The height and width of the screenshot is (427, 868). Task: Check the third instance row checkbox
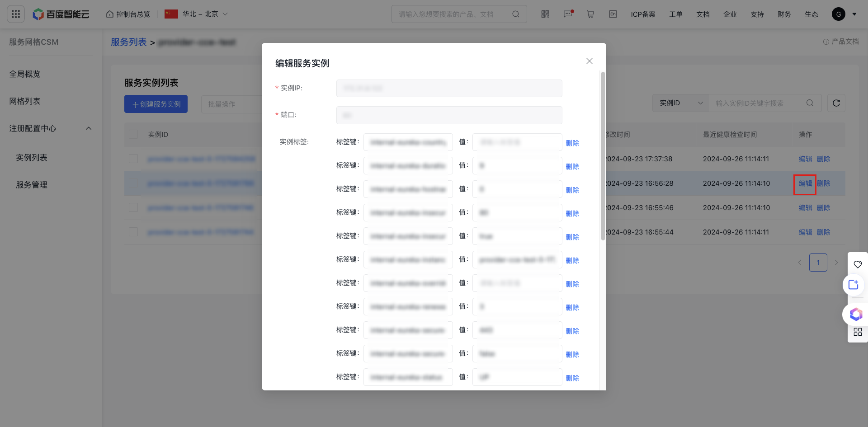click(133, 207)
